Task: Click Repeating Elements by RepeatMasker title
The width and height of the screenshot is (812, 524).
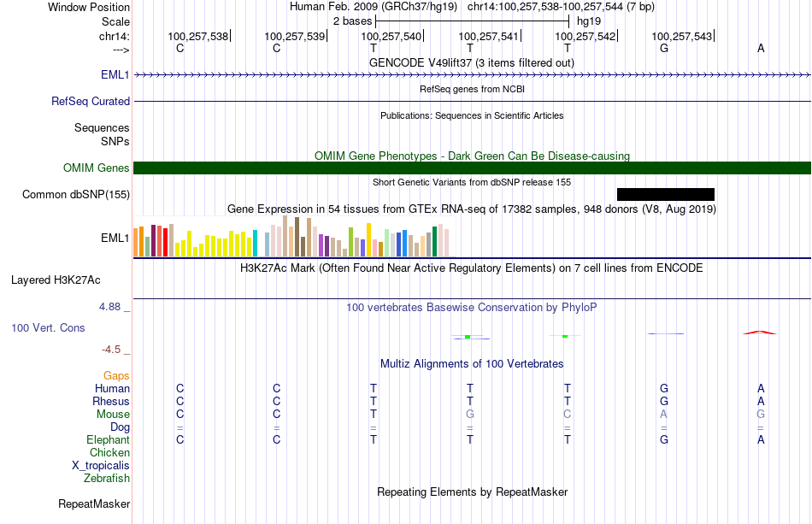Action: coord(472,492)
